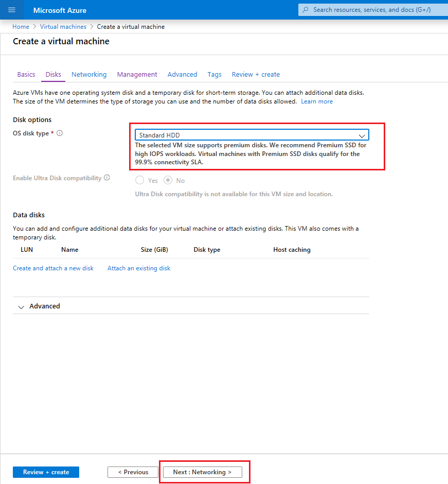Click the Review + create button
This screenshot has height=484, width=448.
point(46,472)
